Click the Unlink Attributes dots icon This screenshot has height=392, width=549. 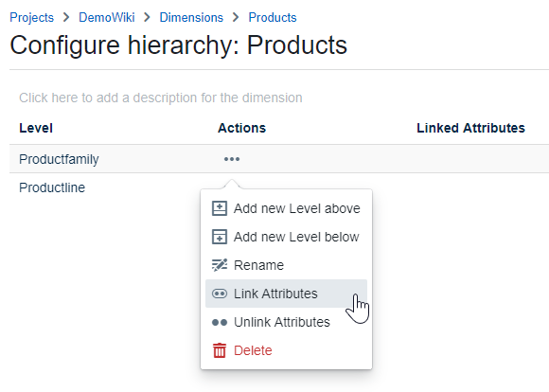coord(220,322)
